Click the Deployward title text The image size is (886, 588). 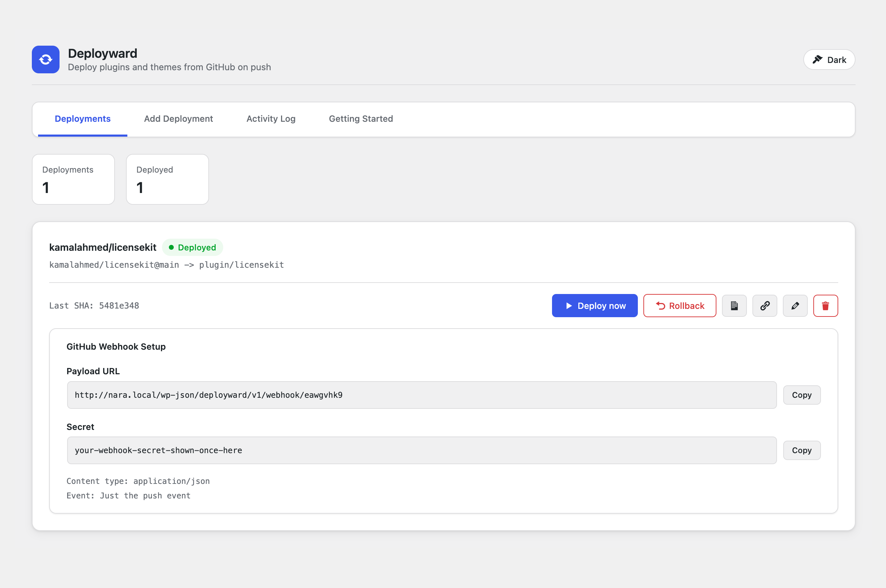102,53
